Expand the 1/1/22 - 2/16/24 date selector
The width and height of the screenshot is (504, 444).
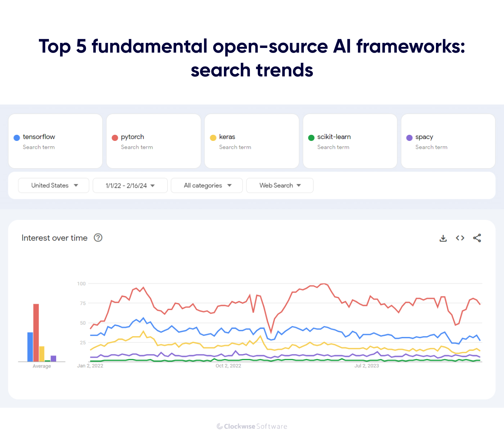130,185
